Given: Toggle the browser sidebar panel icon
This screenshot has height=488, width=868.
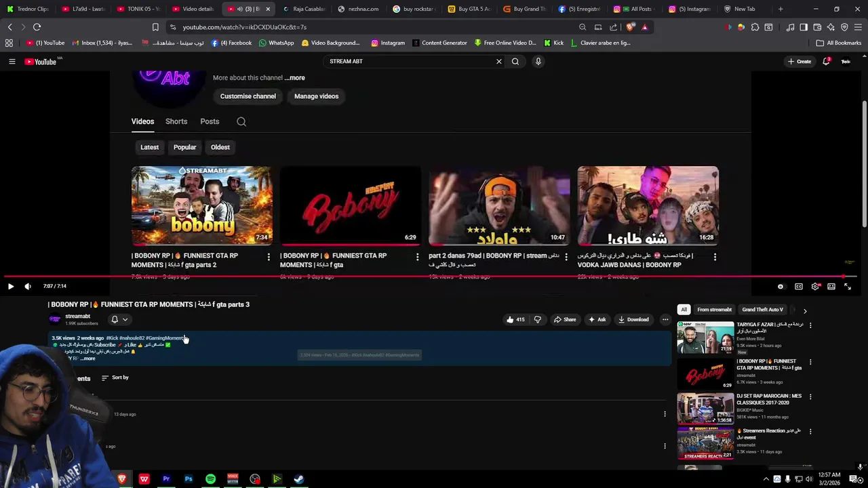Looking at the screenshot, I should click(x=804, y=27).
